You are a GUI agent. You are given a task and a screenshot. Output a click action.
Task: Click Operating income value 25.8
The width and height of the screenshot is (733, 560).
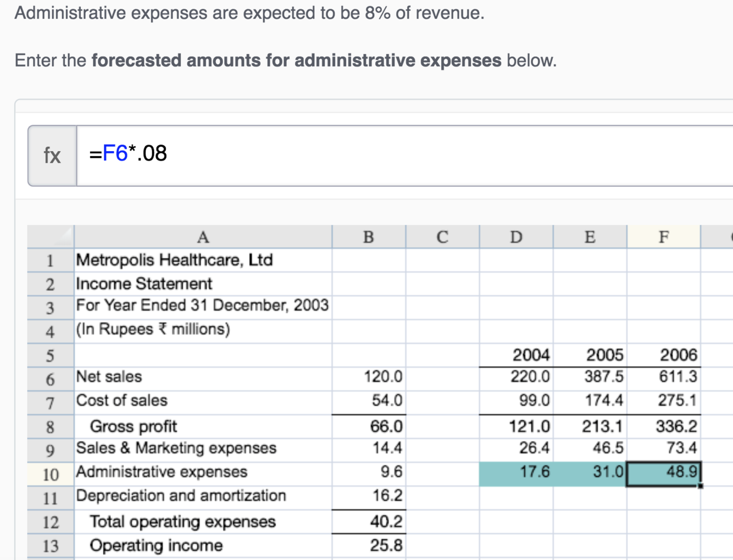click(x=369, y=546)
